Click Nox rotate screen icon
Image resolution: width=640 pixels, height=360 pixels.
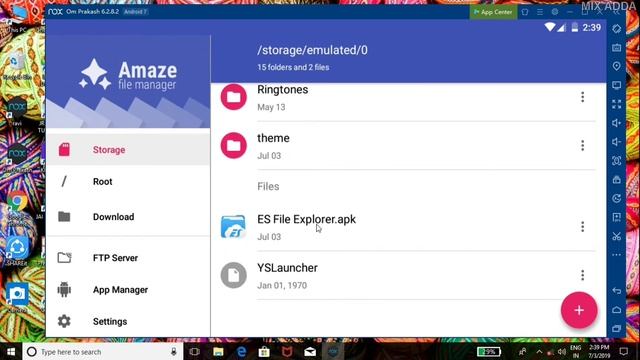coord(616,29)
